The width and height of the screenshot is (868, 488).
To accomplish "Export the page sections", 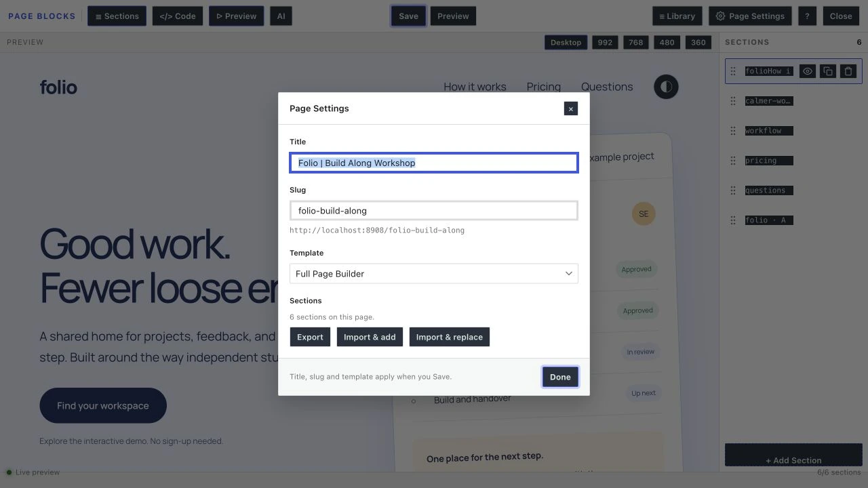I will pyautogui.click(x=310, y=337).
